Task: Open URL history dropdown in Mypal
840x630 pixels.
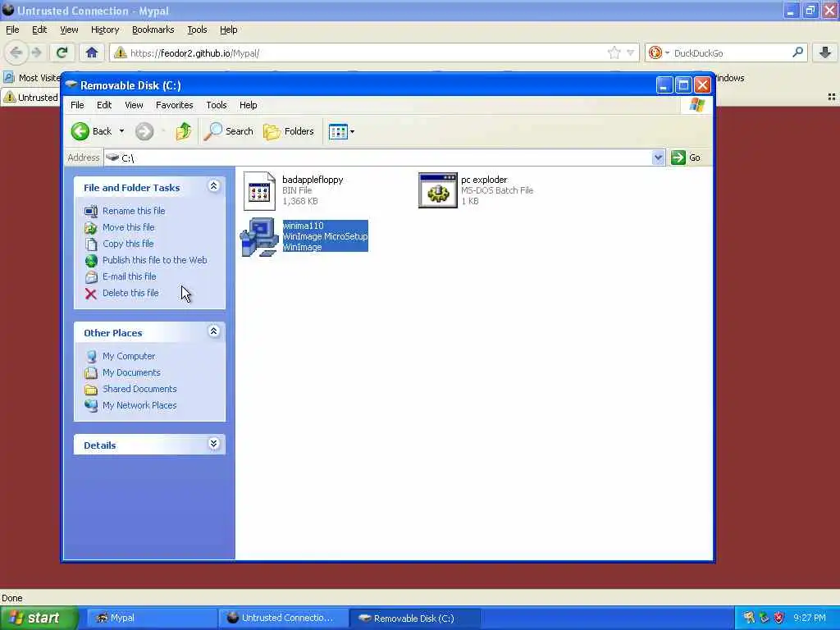Action: pyautogui.click(x=631, y=52)
